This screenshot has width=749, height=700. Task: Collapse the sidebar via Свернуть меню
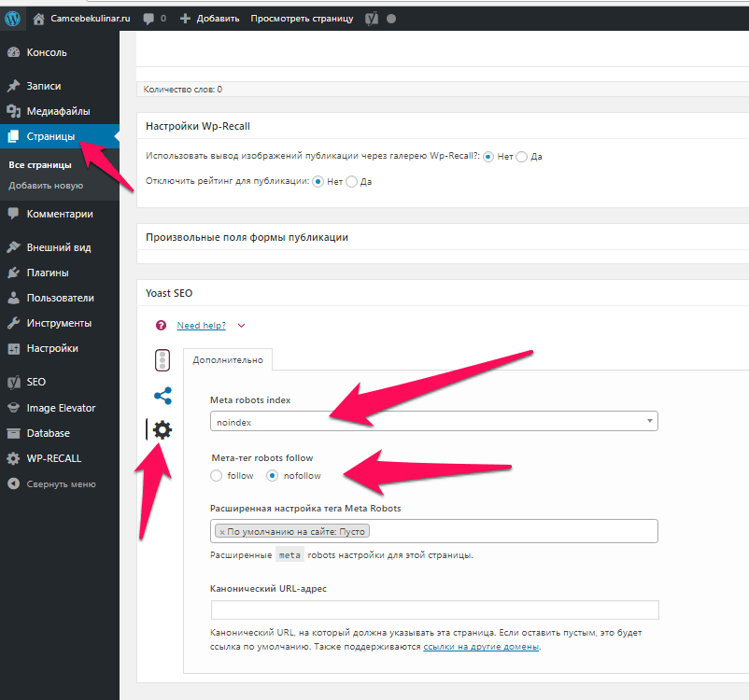coord(61,483)
